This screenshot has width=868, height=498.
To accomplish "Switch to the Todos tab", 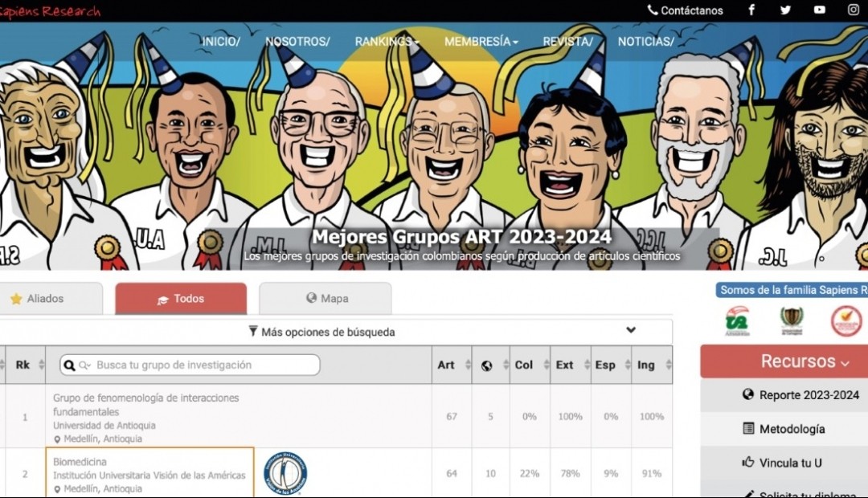I will 181,299.
